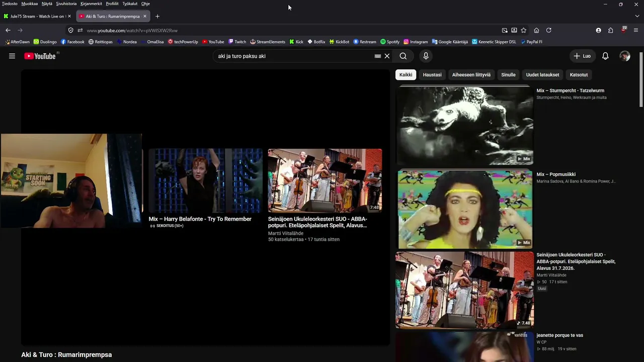Submit search with magnifying glass button
The height and width of the screenshot is (362, 644).
(403, 56)
